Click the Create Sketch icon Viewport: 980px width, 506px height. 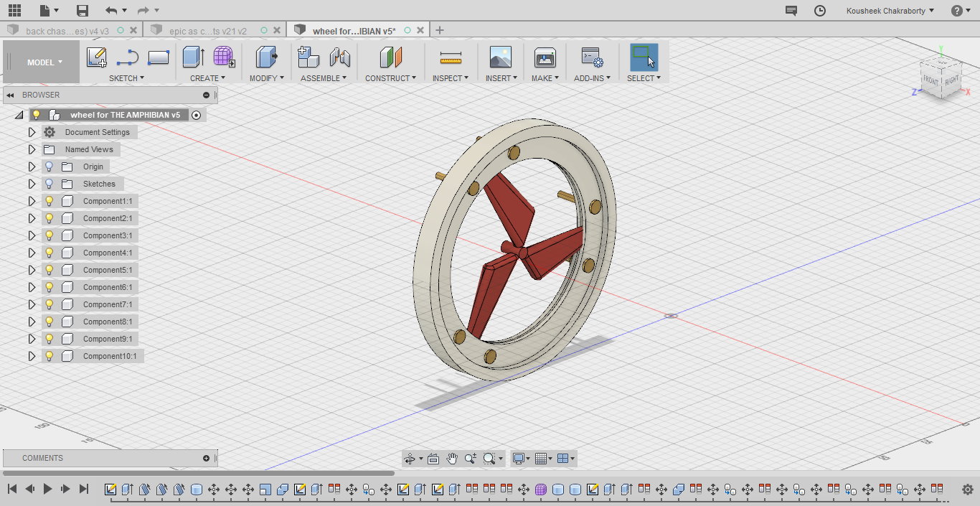97,57
